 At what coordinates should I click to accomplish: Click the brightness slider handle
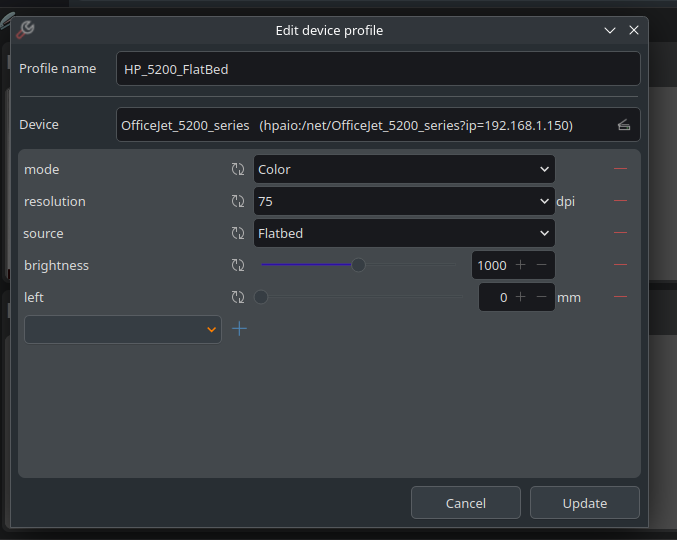[358, 265]
